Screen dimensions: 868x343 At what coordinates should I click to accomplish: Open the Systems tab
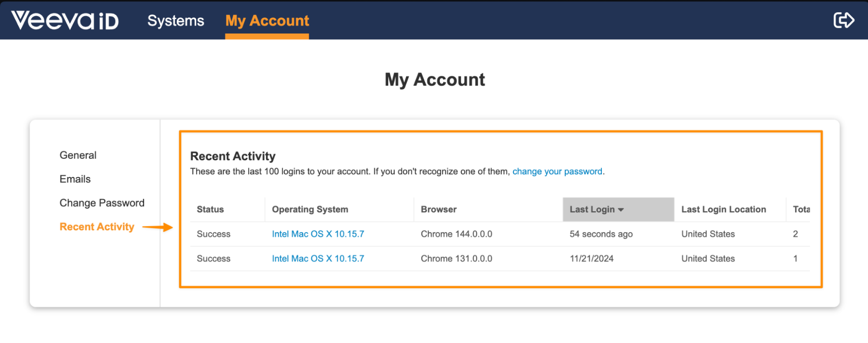point(175,20)
